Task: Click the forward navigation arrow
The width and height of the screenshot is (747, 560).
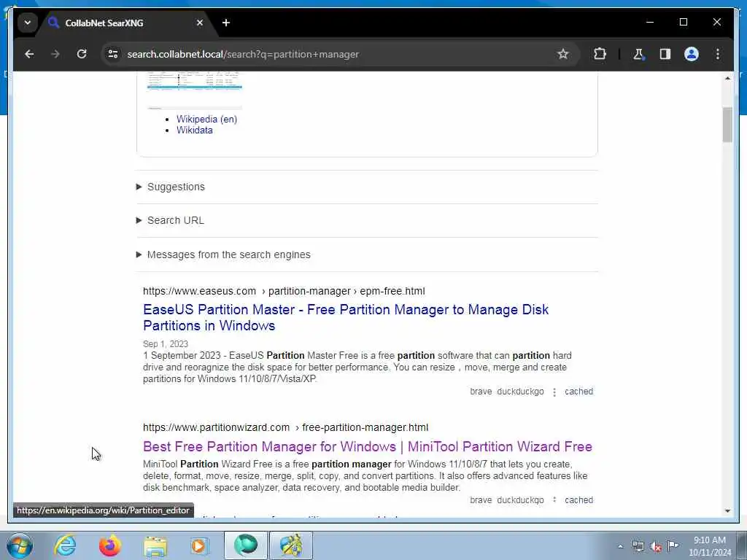Action: pos(55,54)
